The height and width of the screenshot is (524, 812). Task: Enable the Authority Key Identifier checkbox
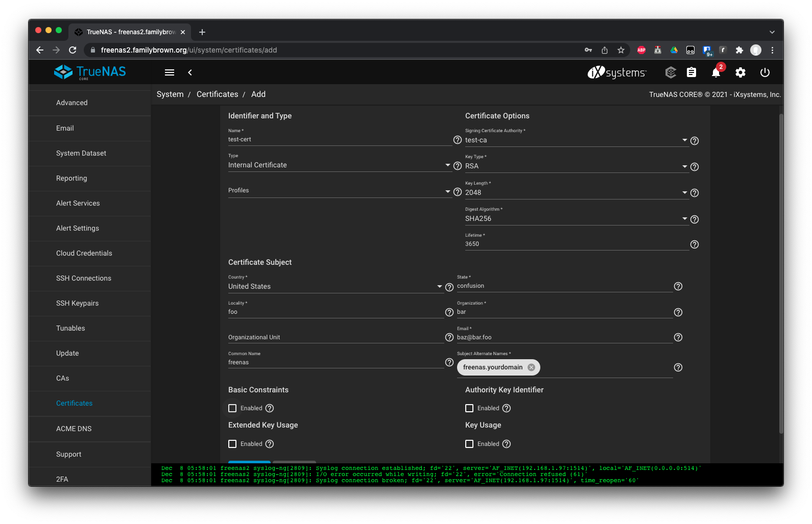pos(469,408)
